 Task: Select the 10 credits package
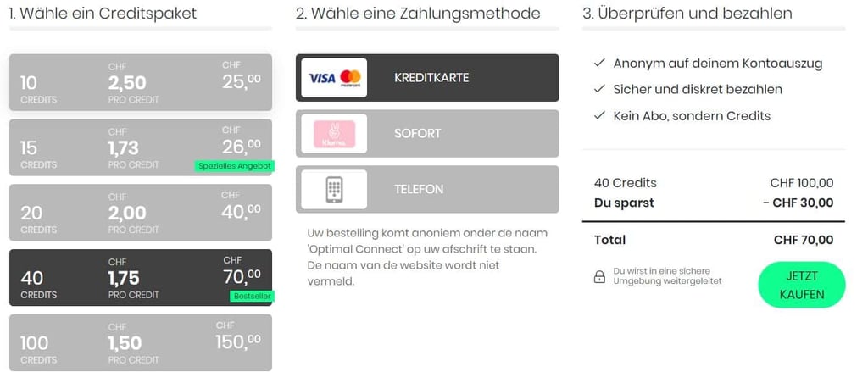[x=141, y=82]
